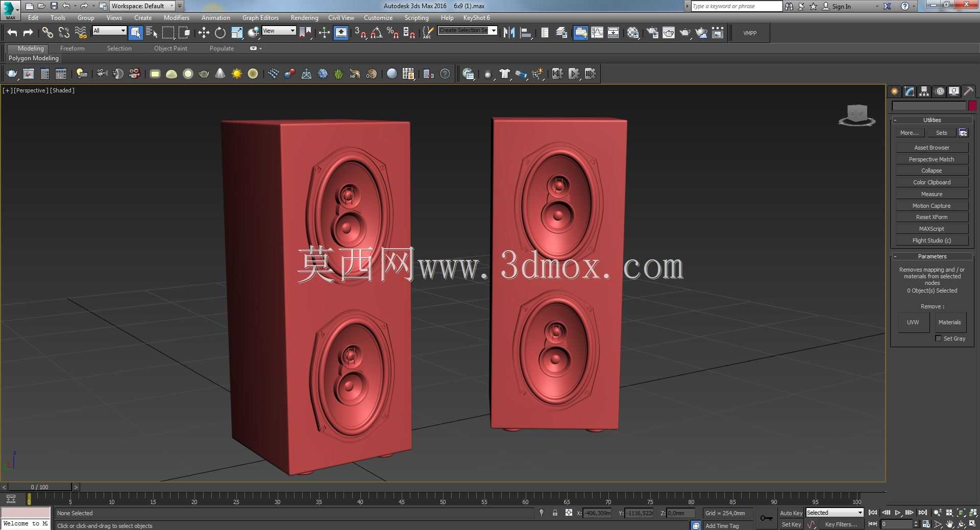
Task: Toggle the Window/Crossing selection button
Action: coord(184,33)
